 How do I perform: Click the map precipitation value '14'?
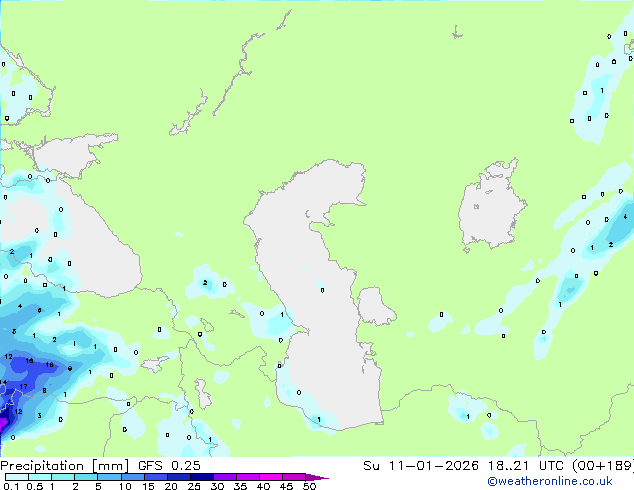pyautogui.click(x=3, y=382)
